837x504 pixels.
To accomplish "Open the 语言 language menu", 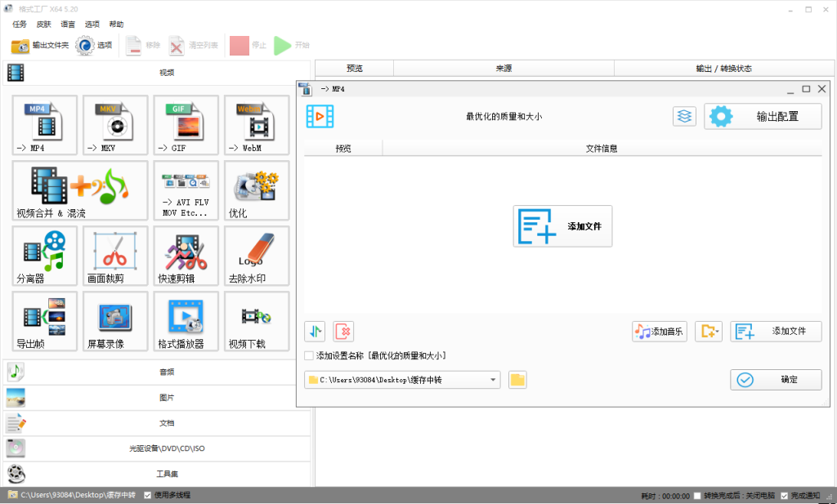I will coord(65,24).
